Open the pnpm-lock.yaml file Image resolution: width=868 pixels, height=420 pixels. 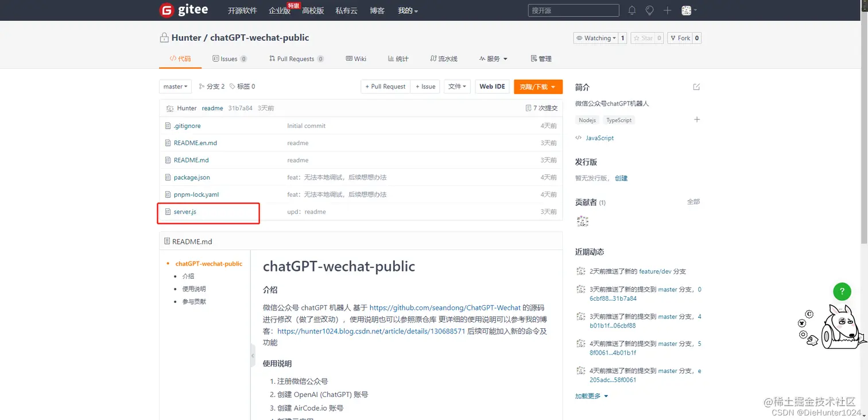click(196, 195)
